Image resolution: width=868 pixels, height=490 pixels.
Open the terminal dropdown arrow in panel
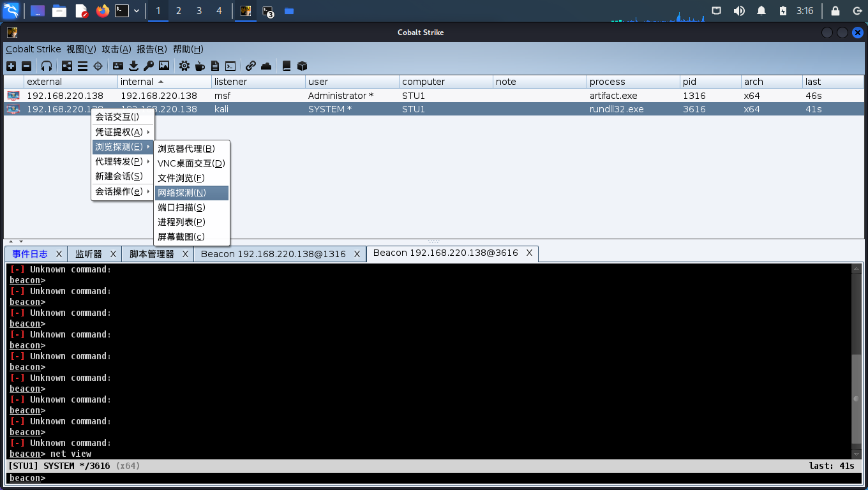coord(137,11)
